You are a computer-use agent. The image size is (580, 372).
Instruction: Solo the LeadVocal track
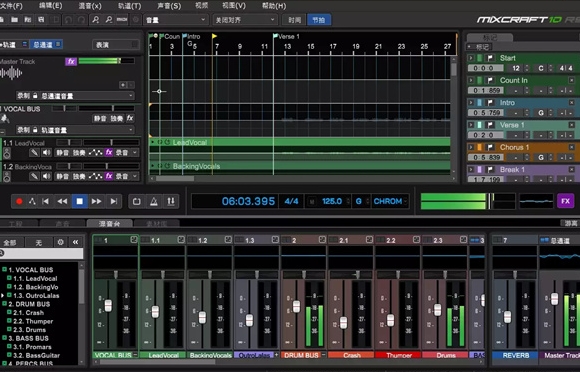click(79, 152)
